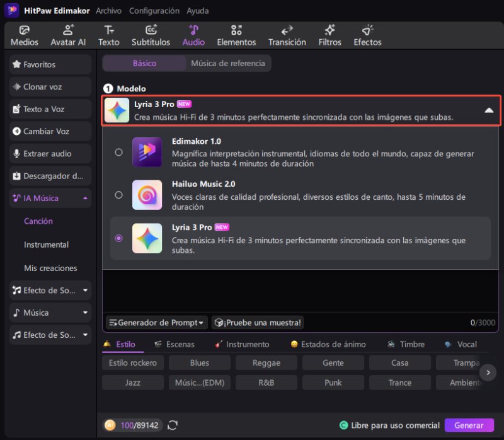Viewport: 504px width, 440px height.
Task: Select the Estados de ánimo tab
Action: (x=328, y=344)
